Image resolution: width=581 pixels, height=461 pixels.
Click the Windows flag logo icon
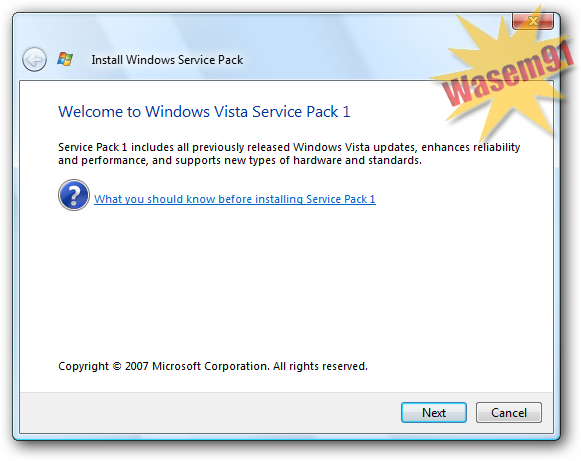[65, 59]
